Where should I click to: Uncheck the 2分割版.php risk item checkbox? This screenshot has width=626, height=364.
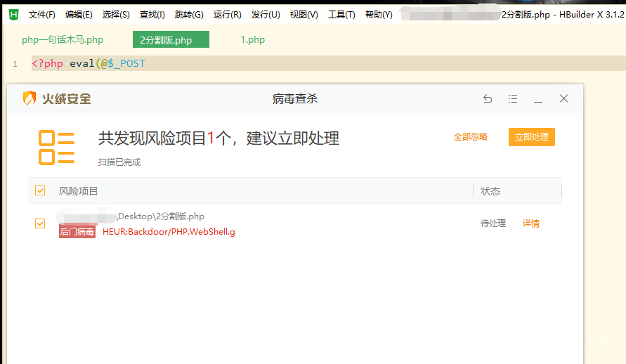(40, 223)
